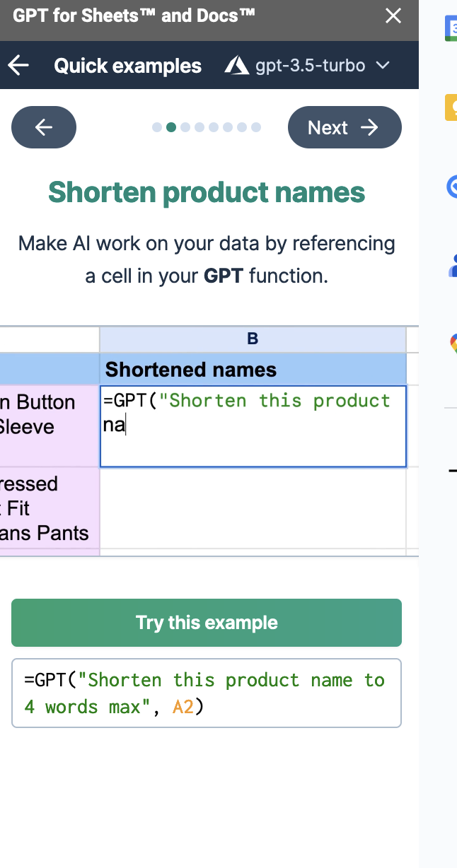The width and height of the screenshot is (457, 868).
Task: Go back using the header arrow
Action: click(x=19, y=66)
